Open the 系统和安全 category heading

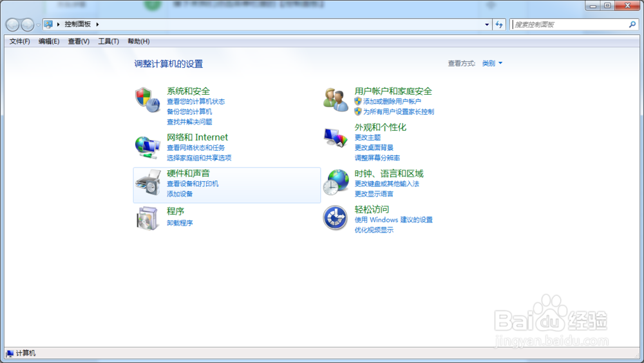[x=188, y=92]
